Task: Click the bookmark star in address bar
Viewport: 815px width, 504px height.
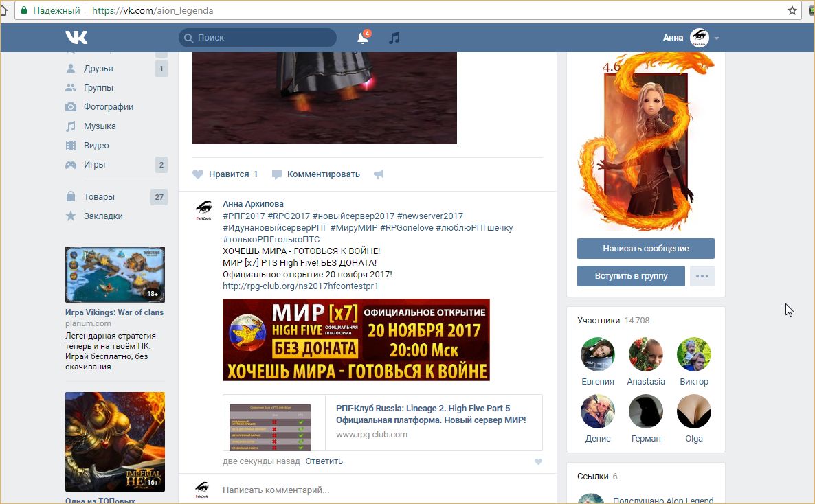Action: pos(792,10)
